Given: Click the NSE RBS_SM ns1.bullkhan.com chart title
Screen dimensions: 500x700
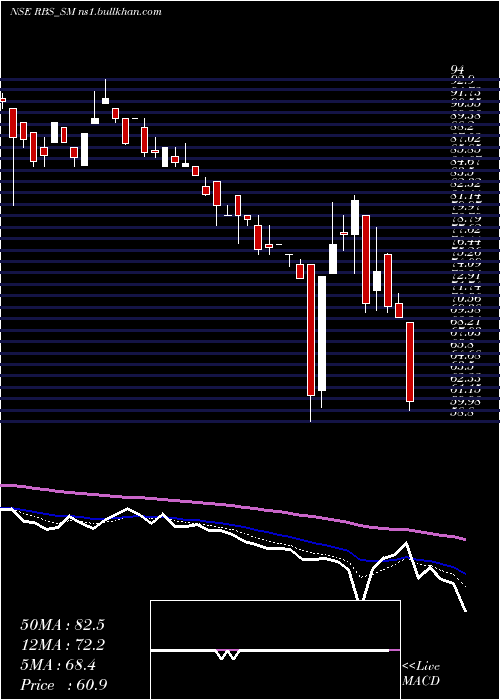Looking at the screenshot, I should click(x=85, y=12).
